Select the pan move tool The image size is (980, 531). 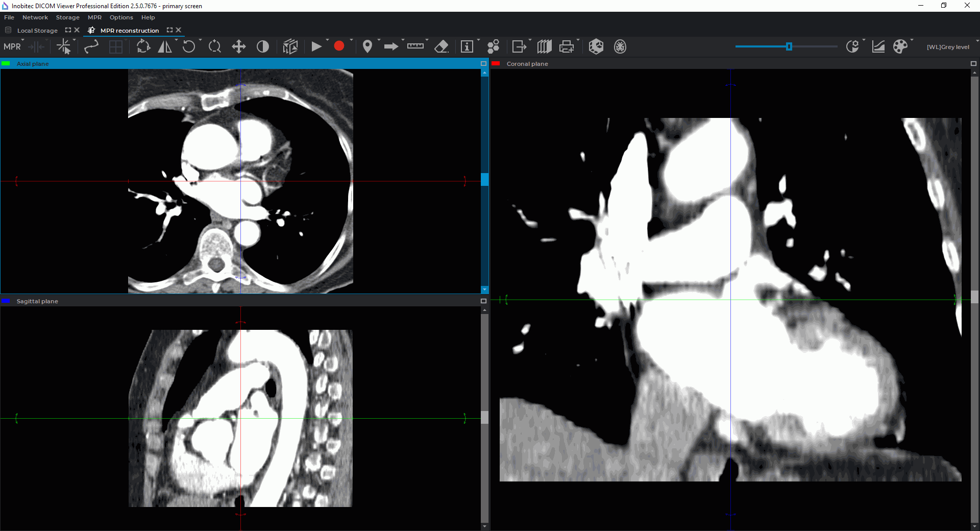[239, 47]
